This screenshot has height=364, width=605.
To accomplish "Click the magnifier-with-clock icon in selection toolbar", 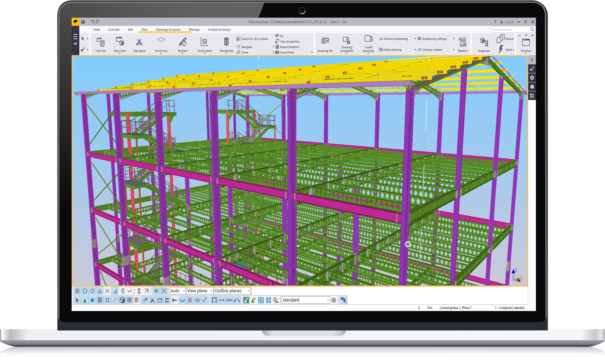I will click(x=276, y=300).
